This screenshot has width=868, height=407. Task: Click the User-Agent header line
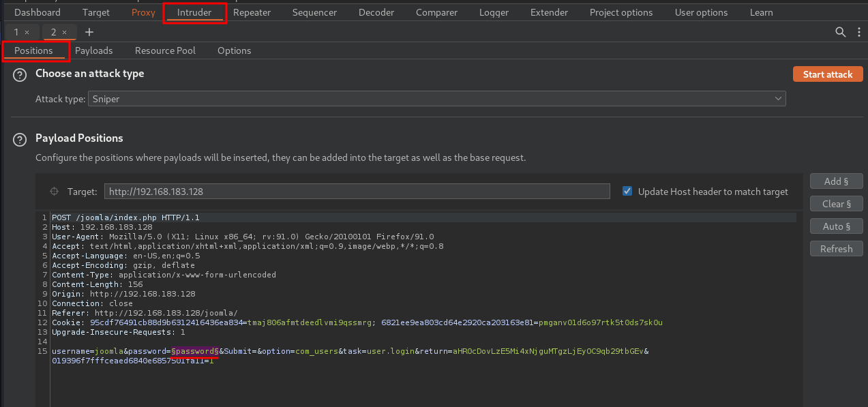tap(243, 237)
